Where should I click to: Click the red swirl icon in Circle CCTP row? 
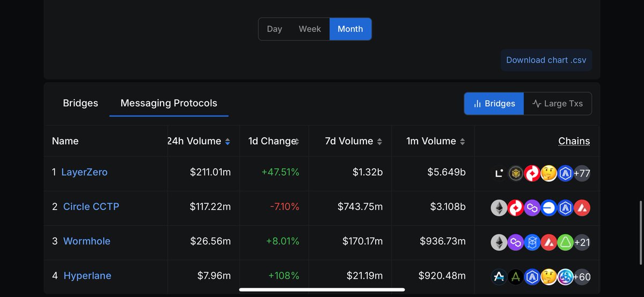[516, 207]
